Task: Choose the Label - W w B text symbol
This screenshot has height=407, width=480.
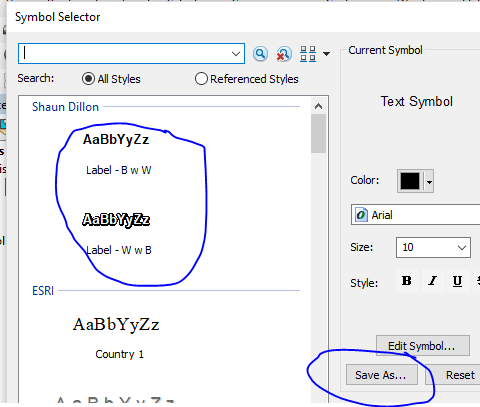Action: [118, 234]
